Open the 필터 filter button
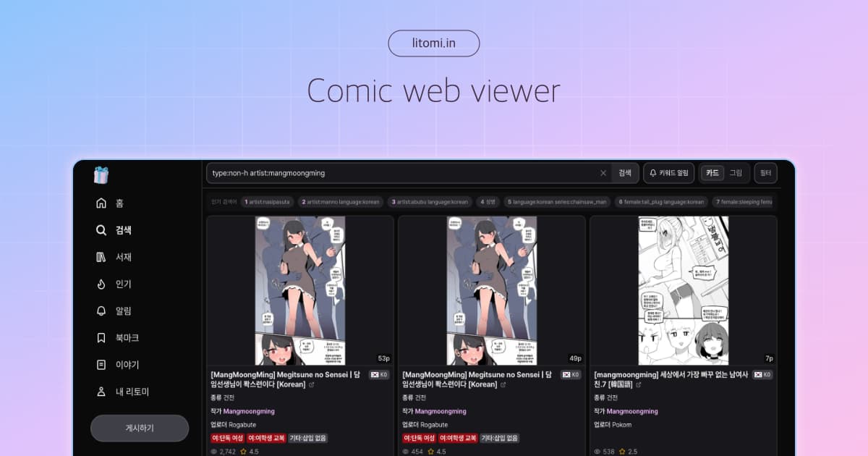Screen dimensions: 868x456 (x=765, y=173)
